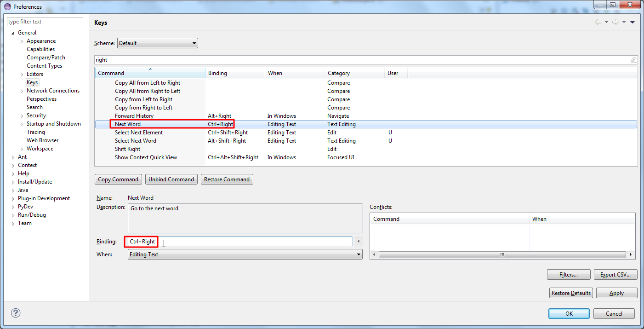The width and height of the screenshot is (644, 329).
Task: Click Command header in Conflicts table
Action: [450, 219]
